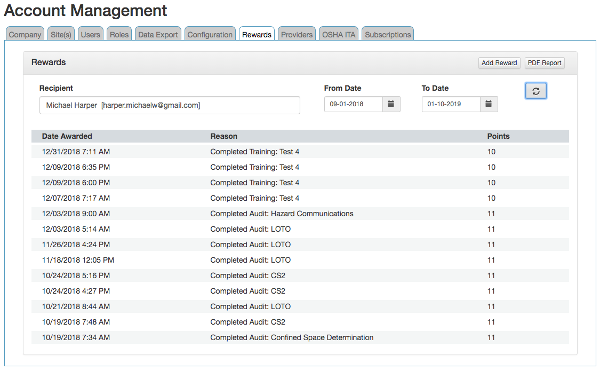
Task: Select the 10/24/2018 5:16 PM date cell
Action: coord(76,275)
